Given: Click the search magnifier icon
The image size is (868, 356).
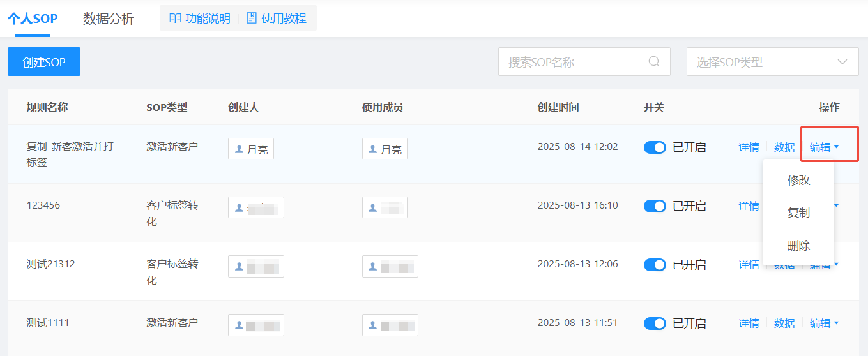Looking at the screenshot, I should pos(654,62).
